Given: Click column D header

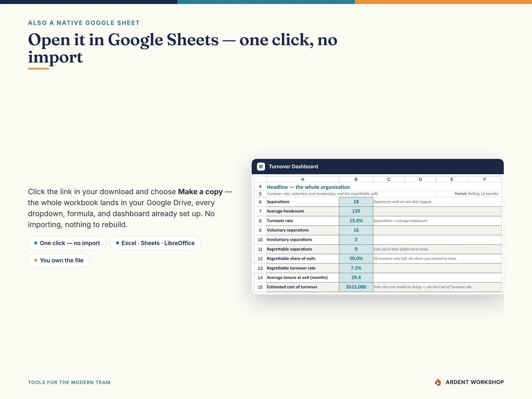Looking at the screenshot, I should click(x=420, y=179).
